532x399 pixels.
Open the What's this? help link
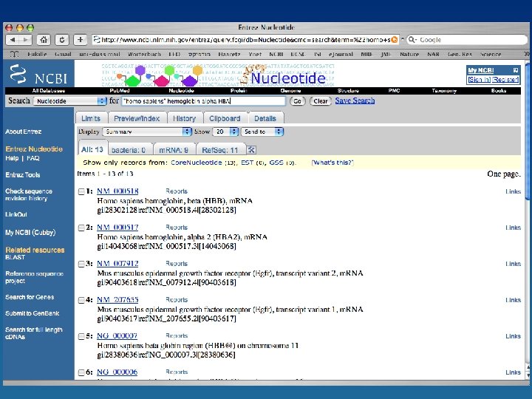point(332,163)
